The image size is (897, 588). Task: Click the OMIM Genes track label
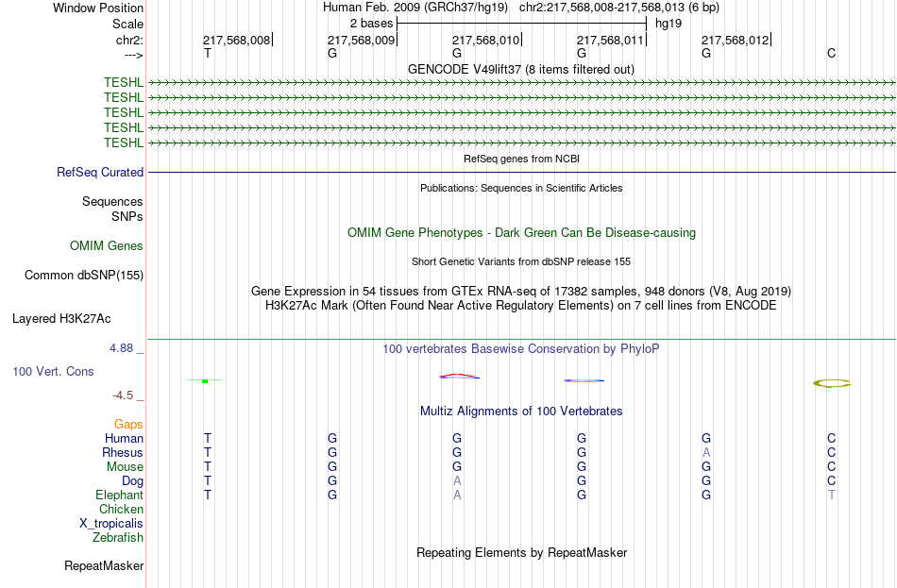[107, 246]
